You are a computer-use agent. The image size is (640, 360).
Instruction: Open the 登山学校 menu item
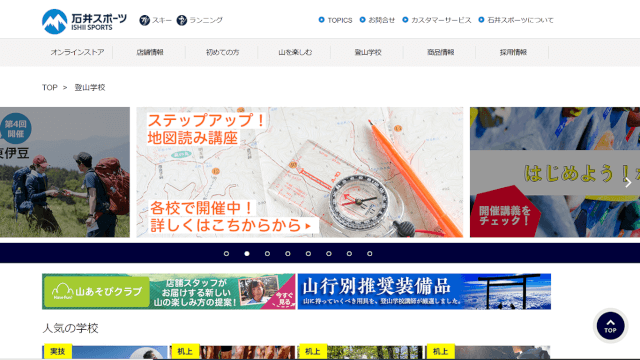[368, 52]
